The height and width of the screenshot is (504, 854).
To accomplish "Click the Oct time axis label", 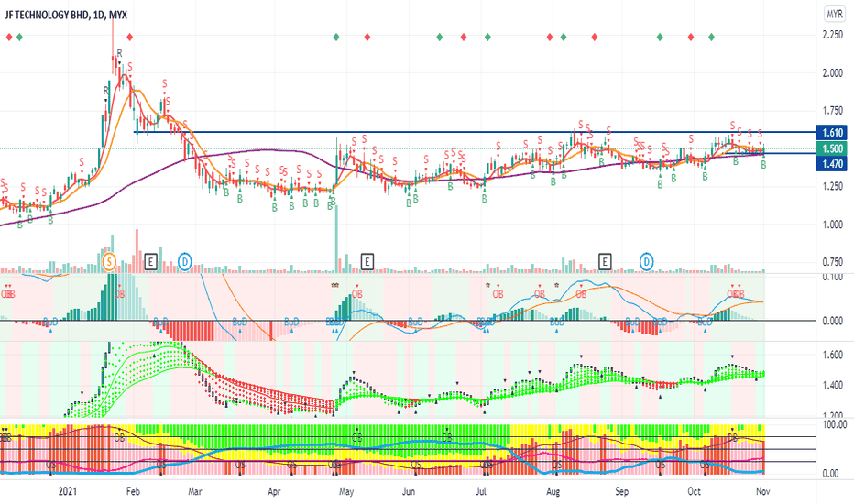I will tap(694, 491).
